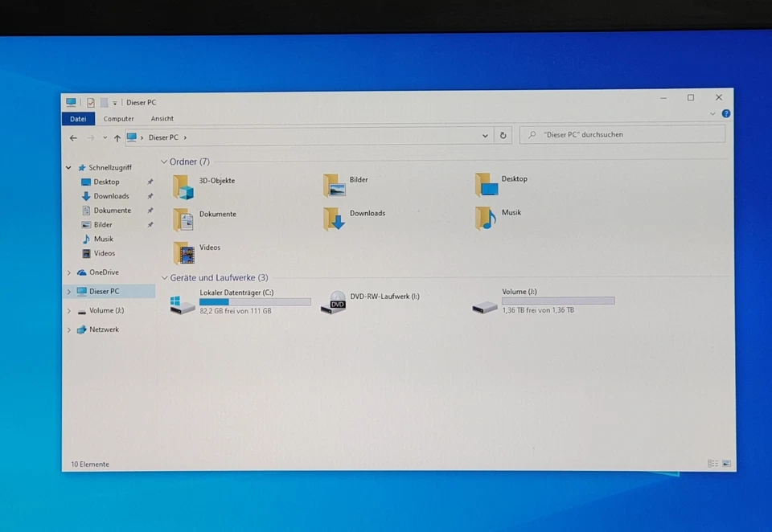Collapse the Geräte und Laufwerke group
772x532 pixels.
[x=164, y=278]
